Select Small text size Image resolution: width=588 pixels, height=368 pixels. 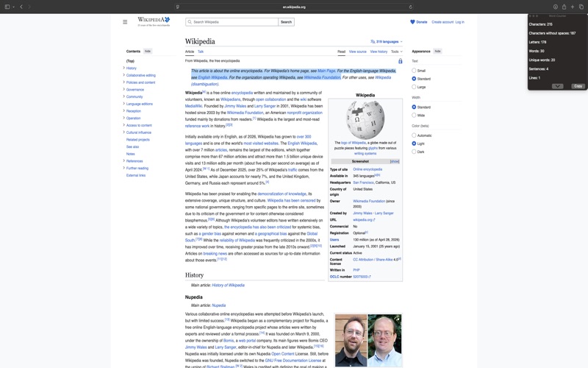[x=414, y=70]
